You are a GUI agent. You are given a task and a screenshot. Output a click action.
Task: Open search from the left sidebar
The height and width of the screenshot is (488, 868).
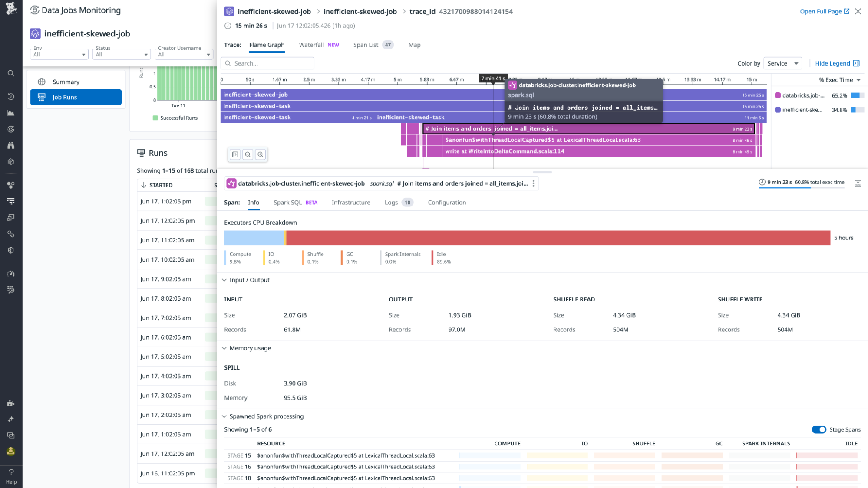pos(11,73)
